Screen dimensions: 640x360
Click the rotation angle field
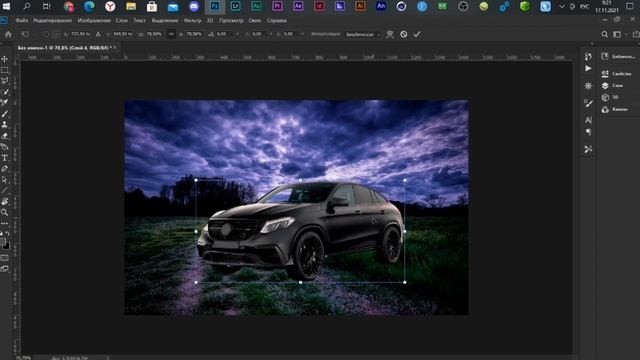click(x=224, y=34)
